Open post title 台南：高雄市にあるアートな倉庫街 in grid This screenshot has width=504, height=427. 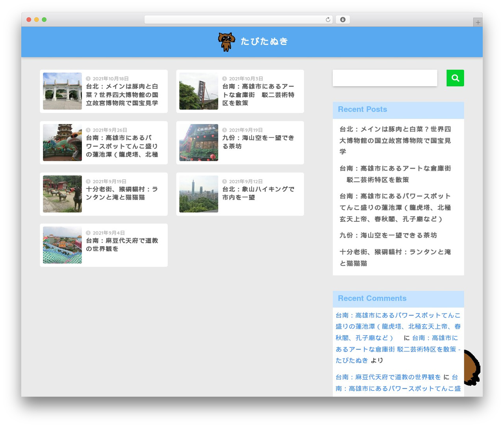258,95
